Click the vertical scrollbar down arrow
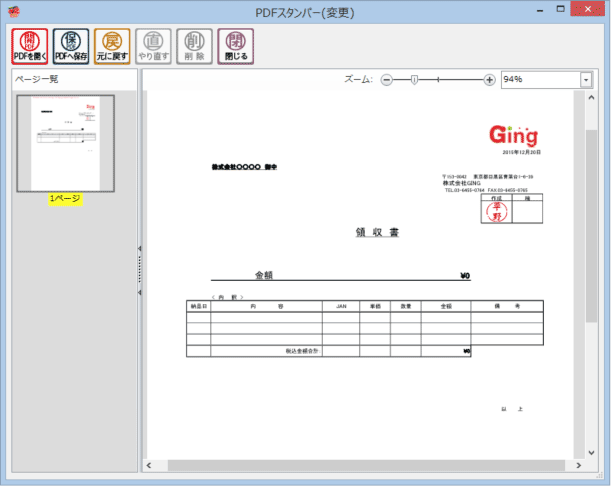This screenshot has height=486, width=611. 592,452
